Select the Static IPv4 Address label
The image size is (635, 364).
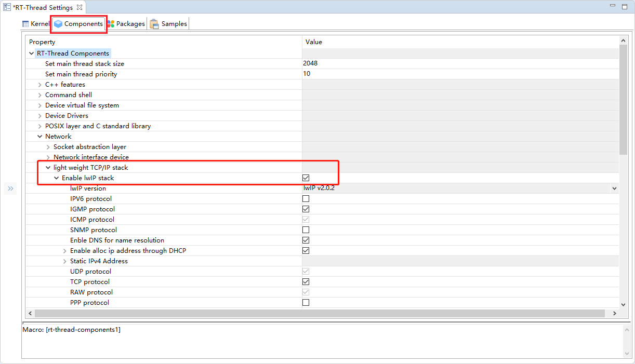(x=99, y=261)
